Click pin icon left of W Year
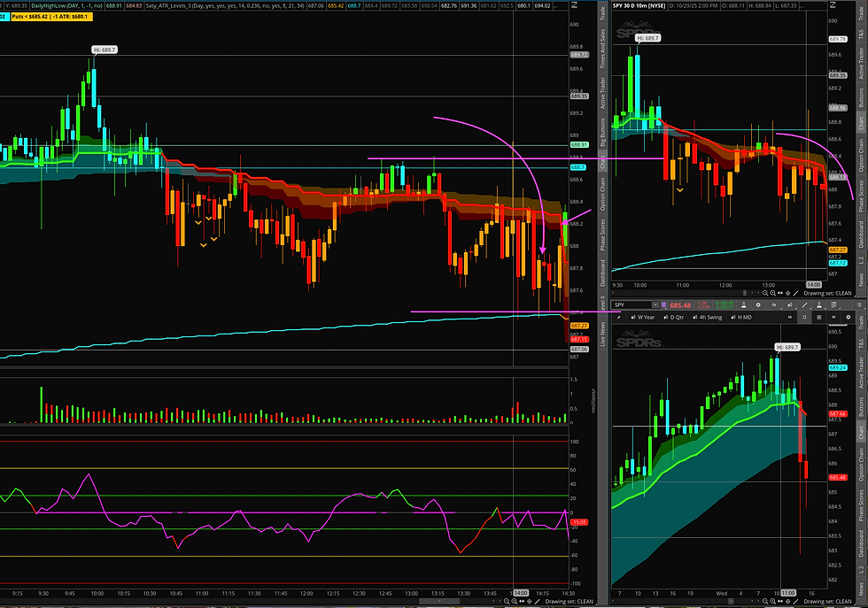Screen dimensions: 868x608 pos(619,318)
